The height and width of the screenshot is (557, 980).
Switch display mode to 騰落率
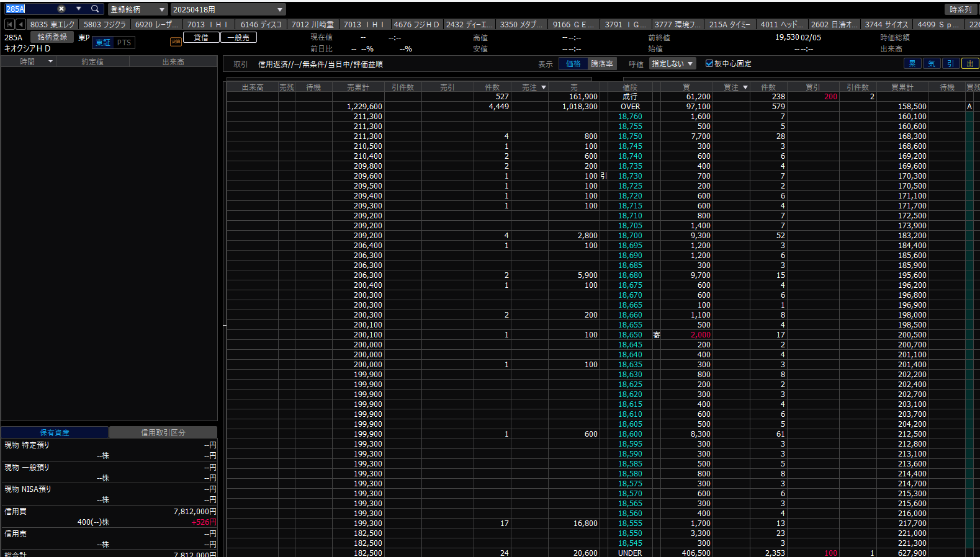(x=601, y=63)
